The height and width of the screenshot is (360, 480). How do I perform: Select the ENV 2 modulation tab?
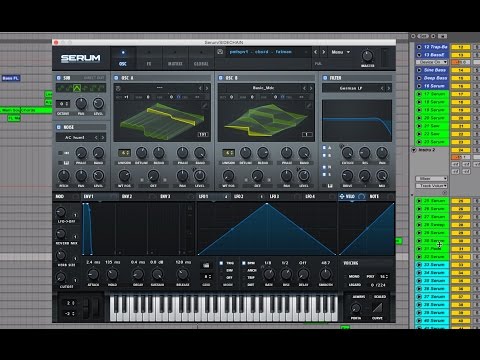point(127,197)
